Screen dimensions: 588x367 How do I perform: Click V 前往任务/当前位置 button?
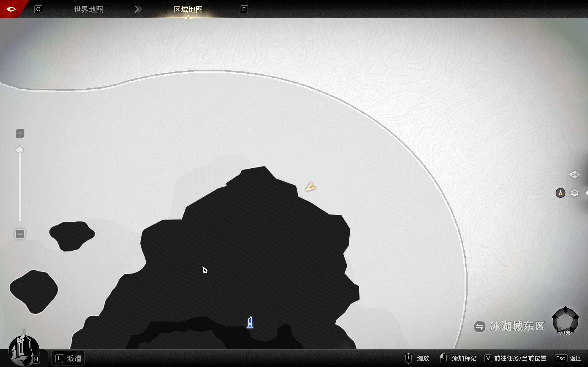(x=515, y=358)
